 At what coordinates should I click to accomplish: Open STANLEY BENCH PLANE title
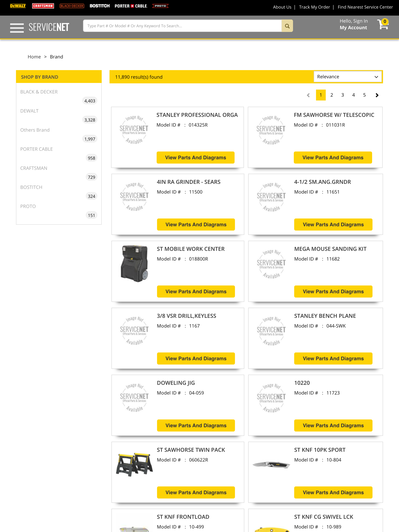point(325,316)
